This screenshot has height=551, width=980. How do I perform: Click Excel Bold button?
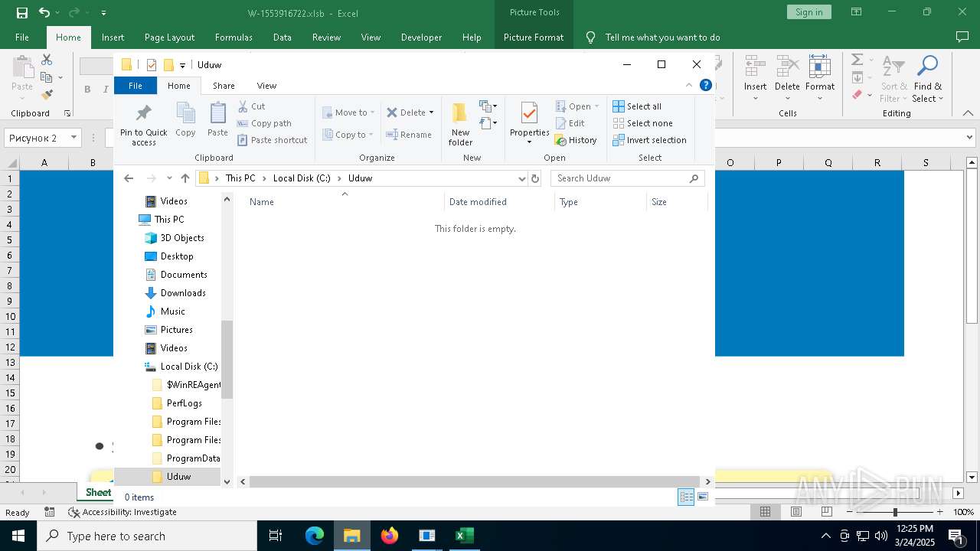(87, 90)
